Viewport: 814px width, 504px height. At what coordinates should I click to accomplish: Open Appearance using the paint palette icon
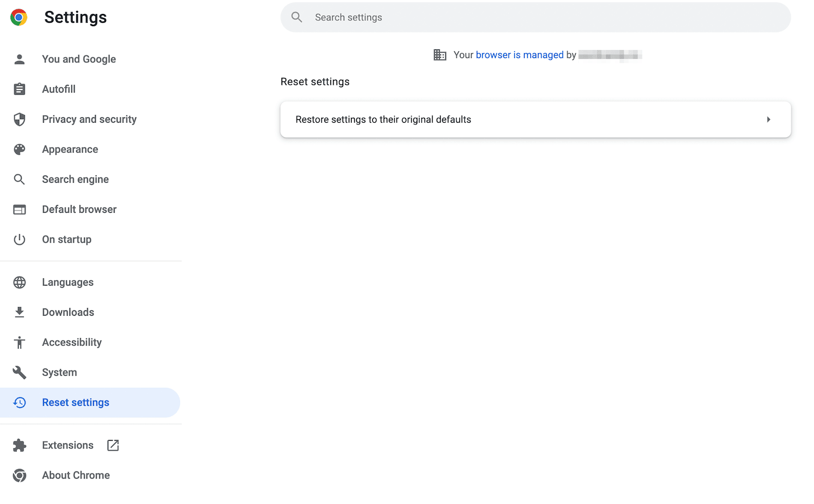coord(19,149)
